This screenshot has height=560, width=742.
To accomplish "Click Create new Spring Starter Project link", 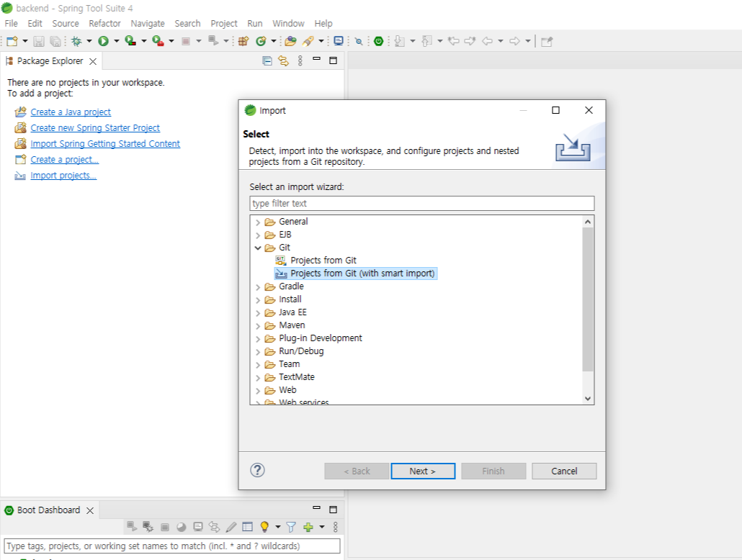I will pyautogui.click(x=95, y=127).
